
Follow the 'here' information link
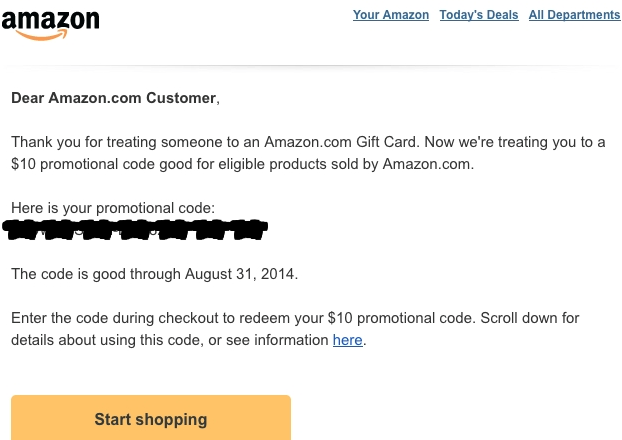[x=347, y=340]
